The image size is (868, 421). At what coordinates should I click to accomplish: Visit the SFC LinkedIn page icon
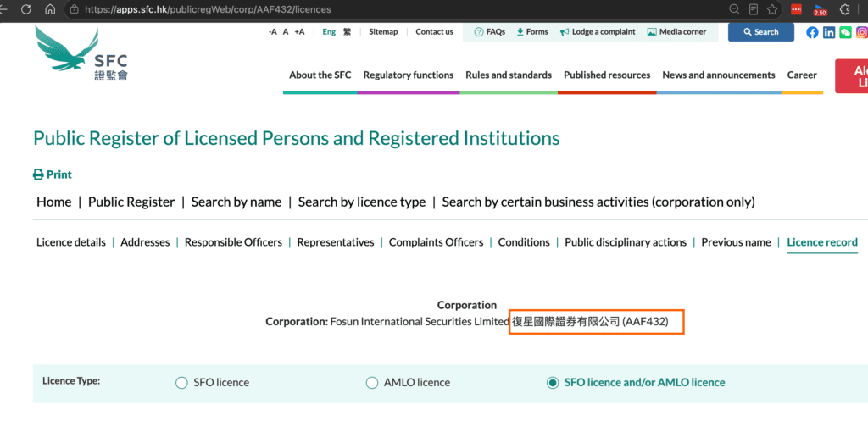[829, 33]
